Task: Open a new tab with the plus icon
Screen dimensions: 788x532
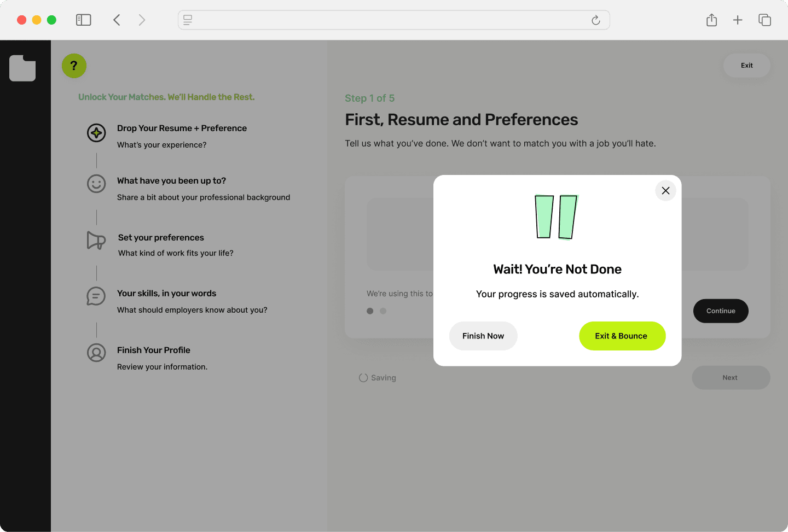Action: tap(738, 20)
